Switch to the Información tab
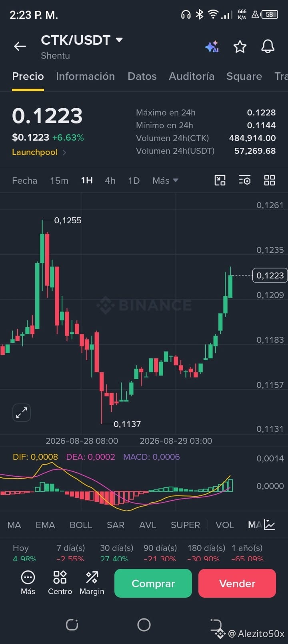Viewport: 288px width, 644px height. (85, 76)
